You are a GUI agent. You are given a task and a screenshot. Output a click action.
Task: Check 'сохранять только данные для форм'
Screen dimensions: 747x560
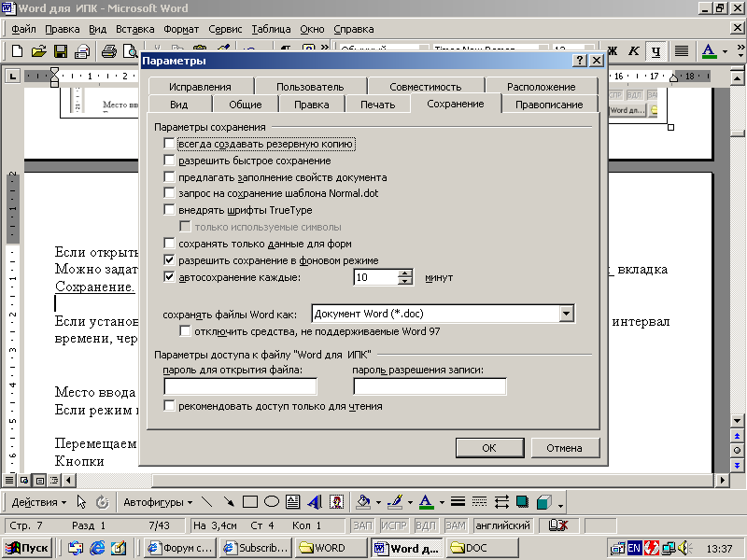[x=169, y=244]
